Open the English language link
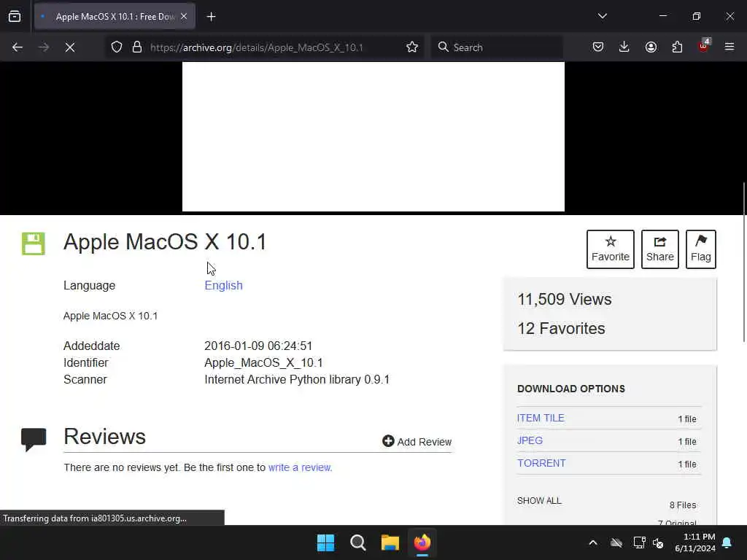Viewport: 747px width, 560px height. pyautogui.click(x=223, y=285)
